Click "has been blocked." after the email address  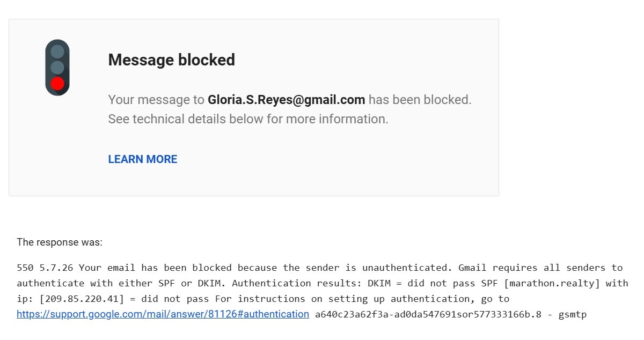[420, 100]
